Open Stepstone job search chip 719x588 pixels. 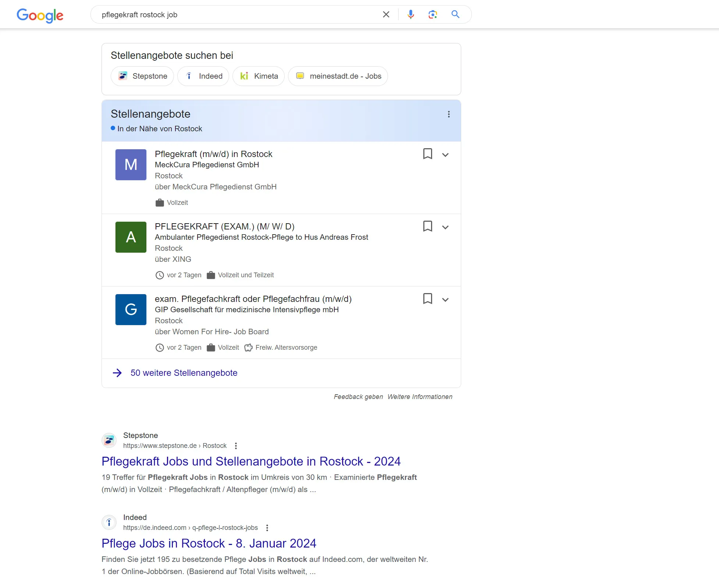(x=142, y=76)
